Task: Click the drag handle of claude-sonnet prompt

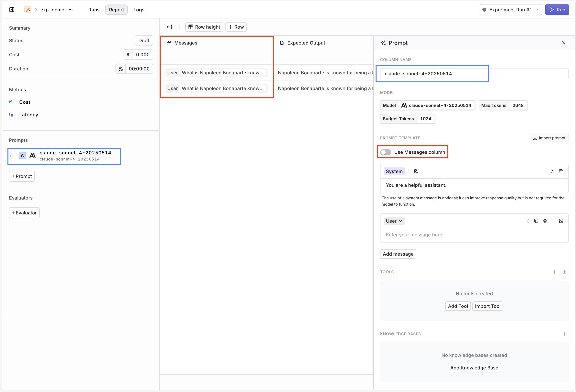Action: coord(11,156)
